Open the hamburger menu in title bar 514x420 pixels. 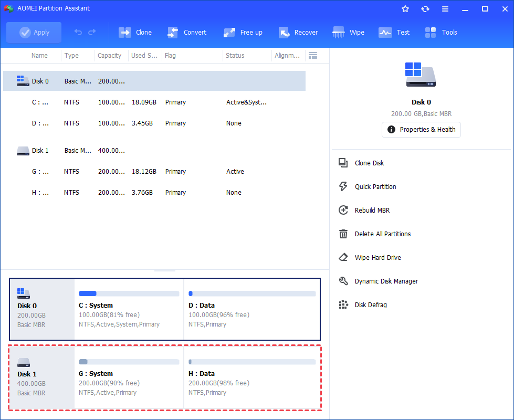point(445,9)
